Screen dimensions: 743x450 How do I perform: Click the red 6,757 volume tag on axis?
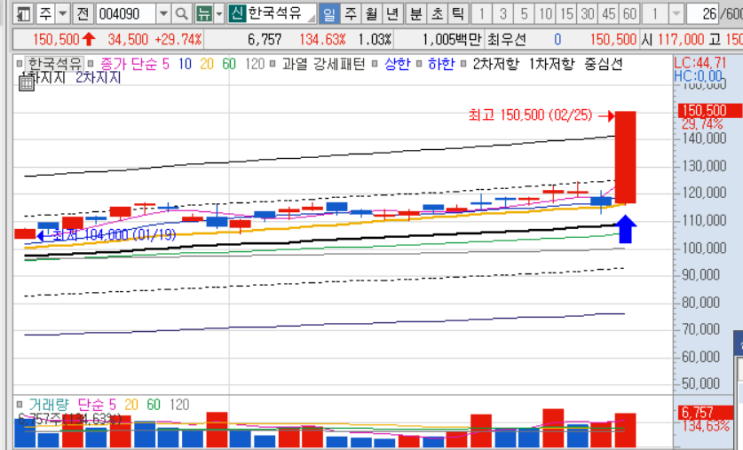click(x=704, y=412)
